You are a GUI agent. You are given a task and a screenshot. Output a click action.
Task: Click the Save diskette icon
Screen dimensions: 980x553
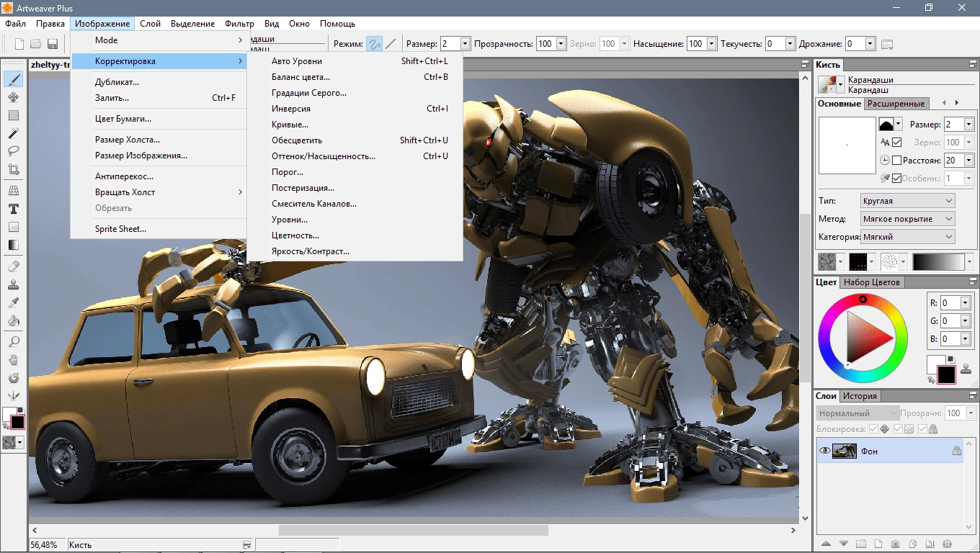click(53, 44)
